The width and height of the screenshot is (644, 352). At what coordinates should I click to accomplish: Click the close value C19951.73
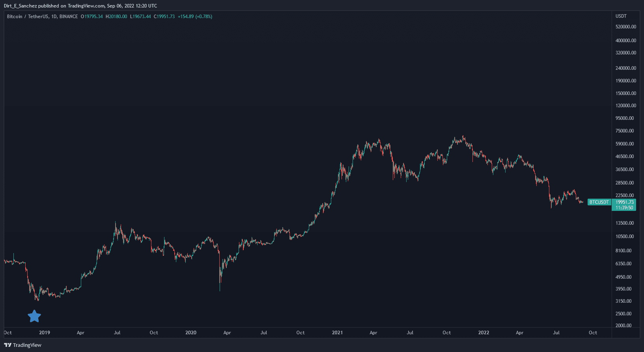click(164, 17)
